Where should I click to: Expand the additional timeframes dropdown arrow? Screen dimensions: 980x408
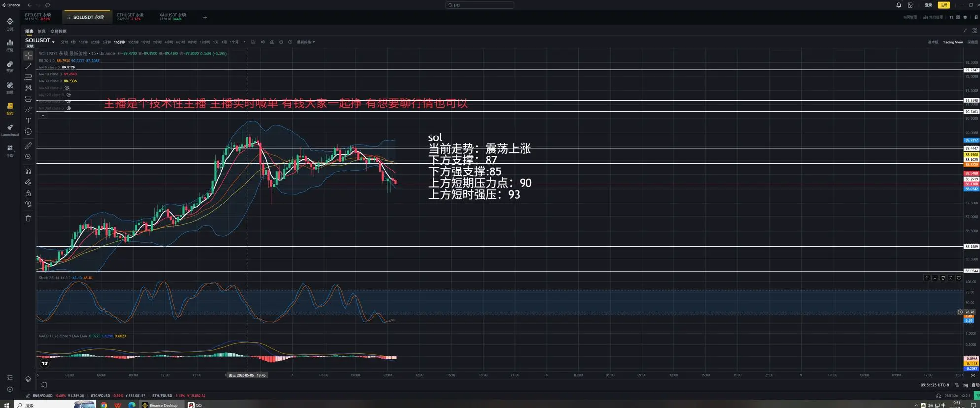pyautogui.click(x=245, y=42)
